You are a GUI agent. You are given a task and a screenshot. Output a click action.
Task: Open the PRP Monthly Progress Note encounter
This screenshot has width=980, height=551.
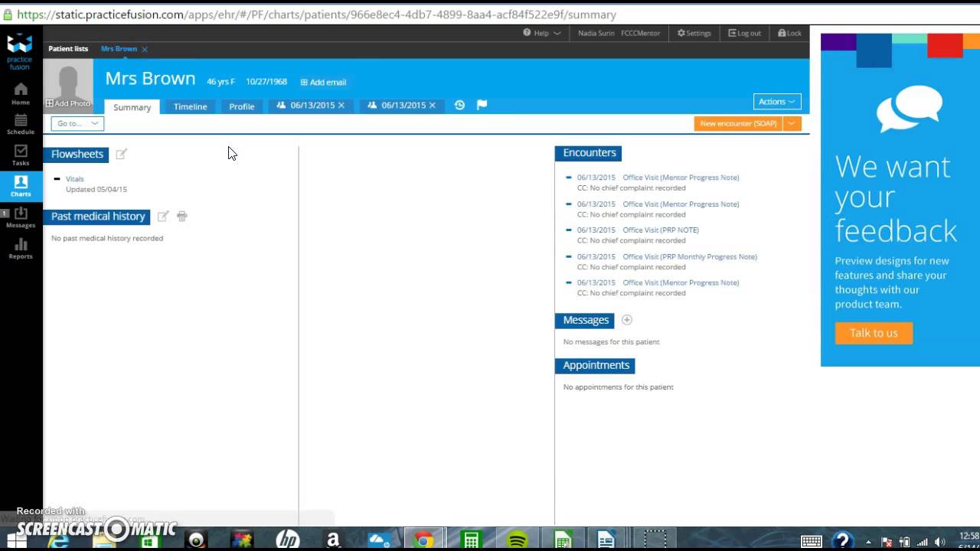690,256
